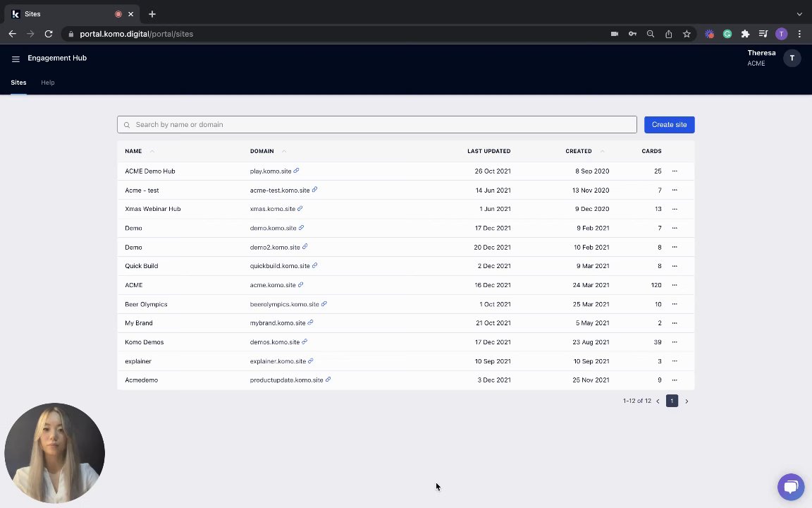
Task: Open actions menu for Acme - test
Action: coord(675,190)
